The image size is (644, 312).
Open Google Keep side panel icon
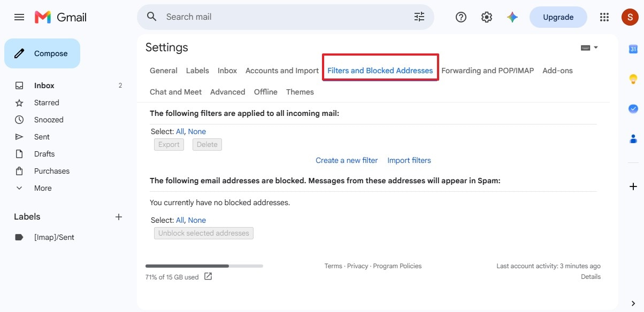(x=633, y=79)
